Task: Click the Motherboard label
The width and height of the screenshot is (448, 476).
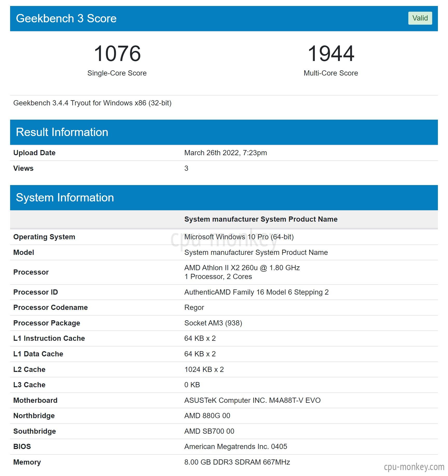Action: click(35, 400)
